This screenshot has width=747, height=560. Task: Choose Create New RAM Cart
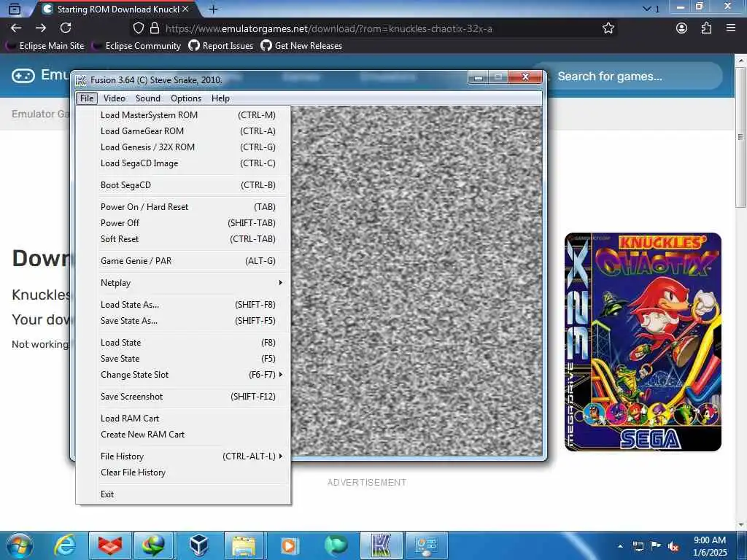183,435
